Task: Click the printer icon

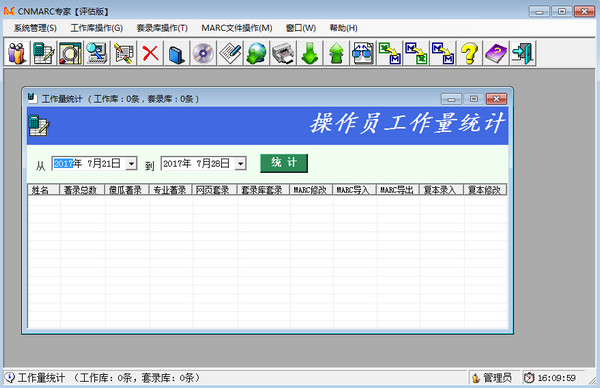Action: (283, 53)
